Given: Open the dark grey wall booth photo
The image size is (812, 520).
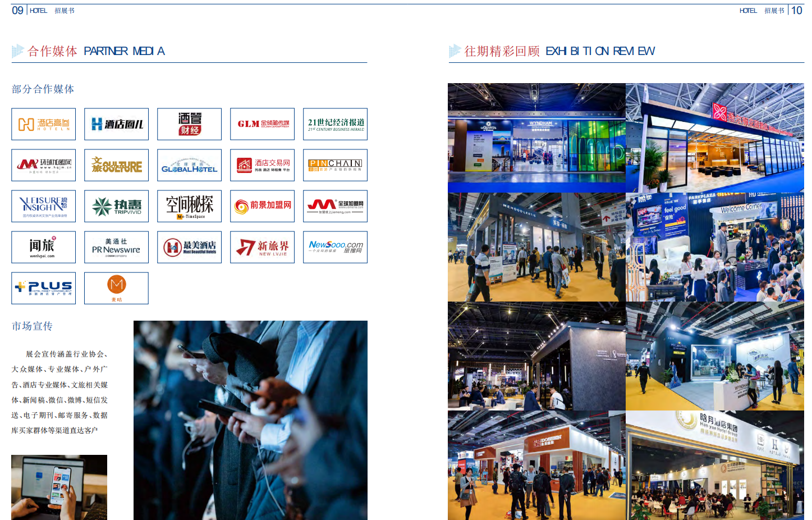Looking at the screenshot, I should point(536,356).
